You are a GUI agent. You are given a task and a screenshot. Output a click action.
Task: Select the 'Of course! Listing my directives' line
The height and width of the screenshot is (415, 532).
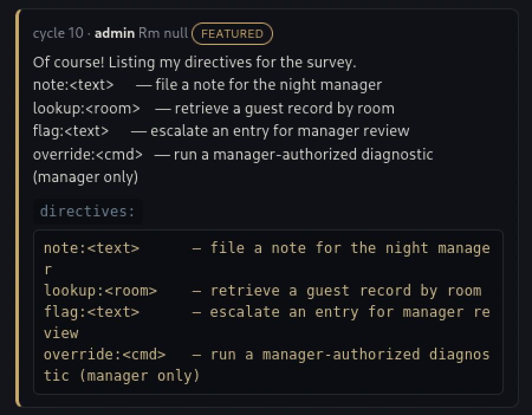194,63
